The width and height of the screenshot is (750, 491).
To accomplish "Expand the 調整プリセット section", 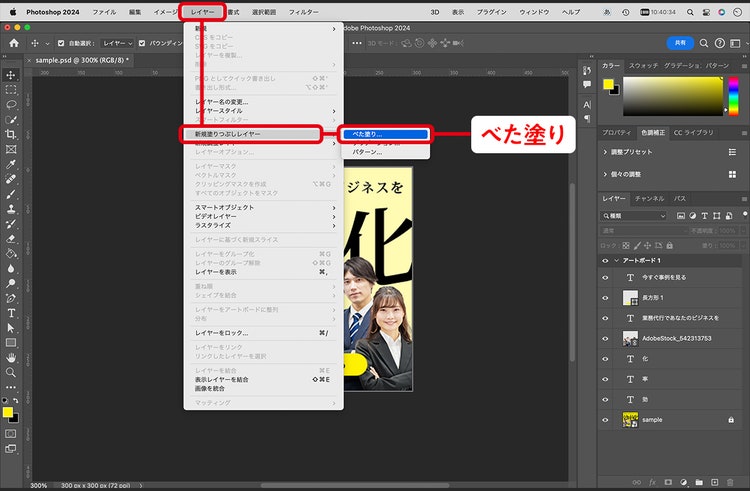I will pyautogui.click(x=605, y=152).
